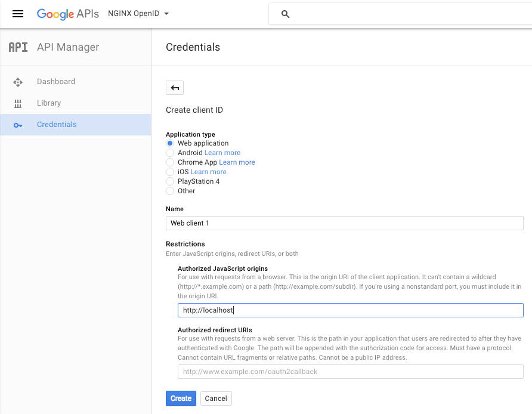Click the Credentials key icon
The height and width of the screenshot is (414, 532).
[x=18, y=125]
